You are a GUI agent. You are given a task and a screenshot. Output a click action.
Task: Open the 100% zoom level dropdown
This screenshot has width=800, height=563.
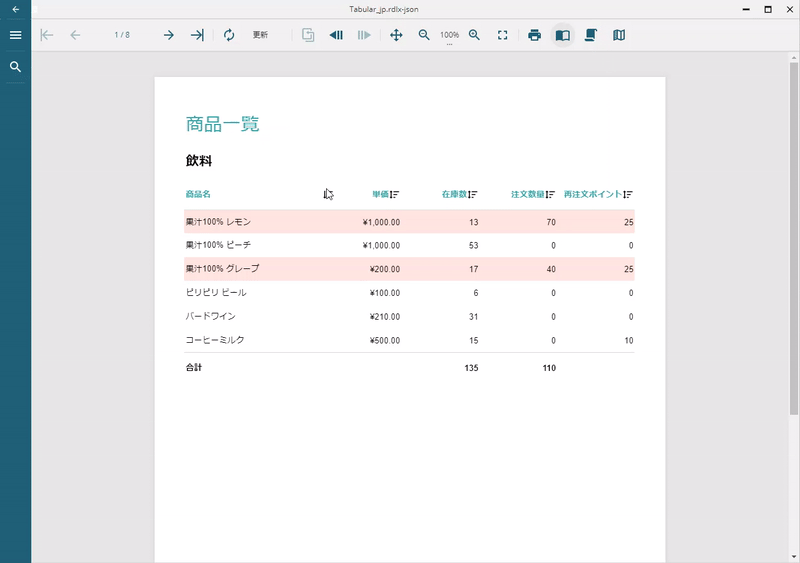[x=449, y=36]
